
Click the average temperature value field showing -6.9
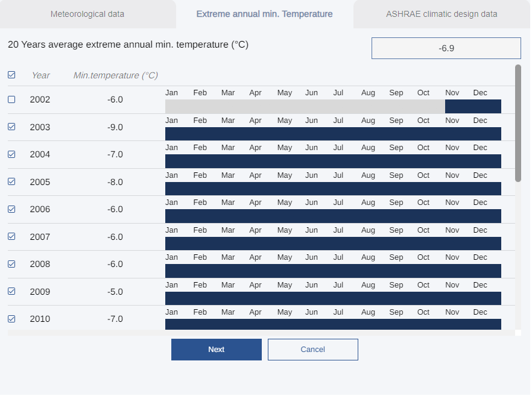pos(446,48)
